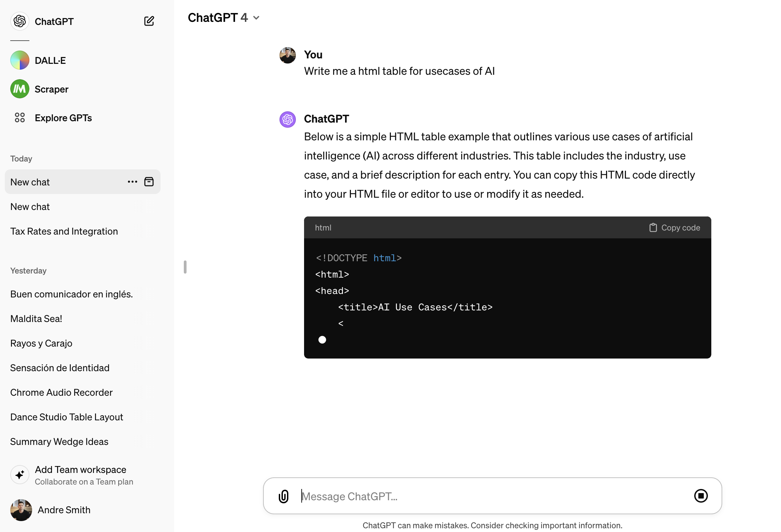Copy code from the html block
Screen dimensions: 781x532
[x=675, y=228]
